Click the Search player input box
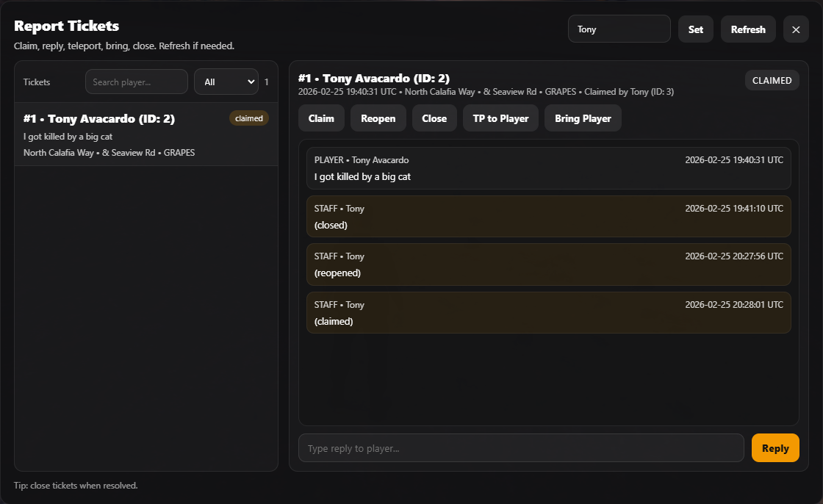Image resolution: width=823 pixels, height=504 pixels. point(137,82)
